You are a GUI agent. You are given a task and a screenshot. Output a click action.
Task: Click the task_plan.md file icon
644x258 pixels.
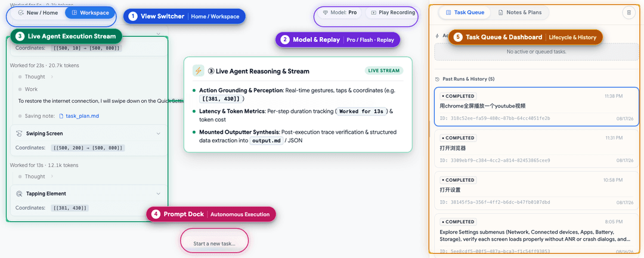pos(61,116)
